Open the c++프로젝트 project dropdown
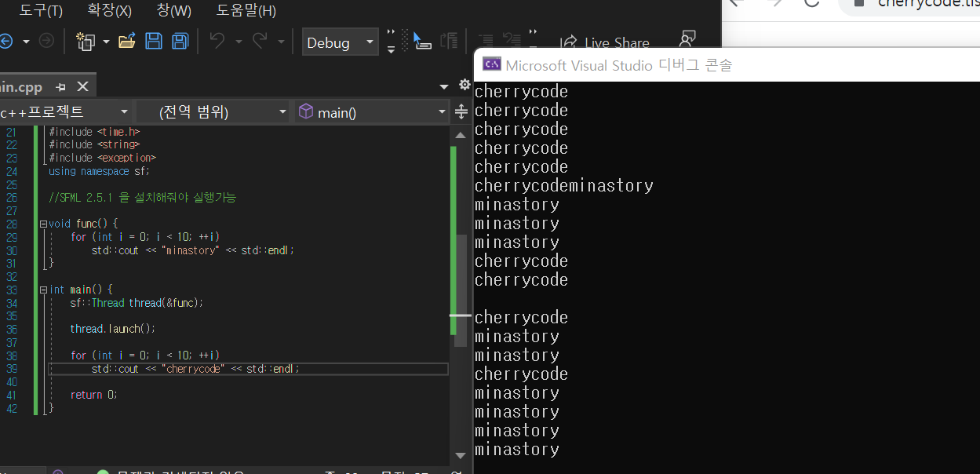 66,112
